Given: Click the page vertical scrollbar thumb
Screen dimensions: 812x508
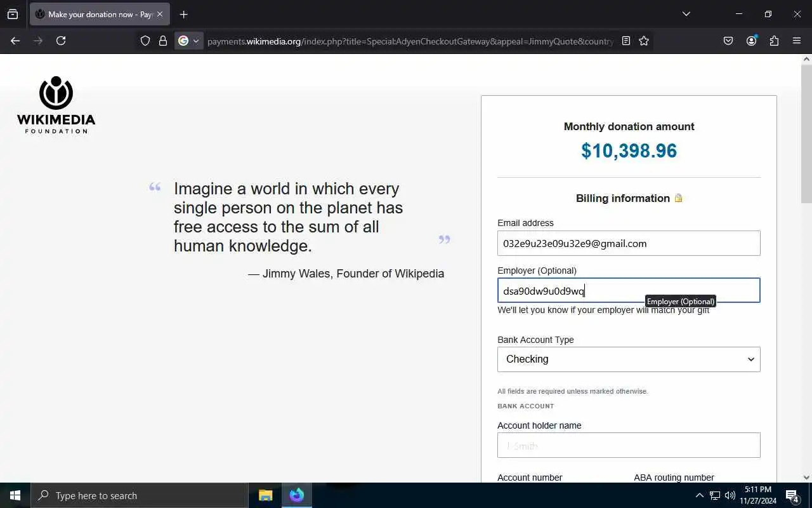Looking at the screenshot, I should pyautogui.click(x=806, y=133).
